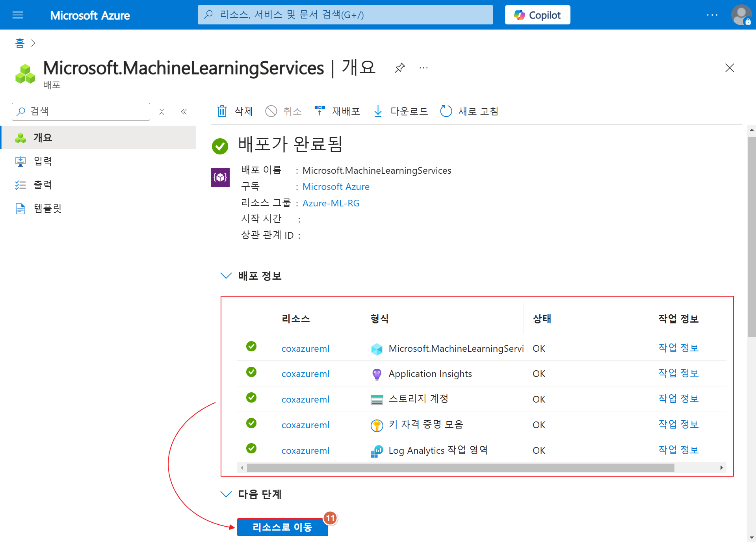Focus the sidebar 검색 field
The image size is (756, 542).
pos(81,111)
